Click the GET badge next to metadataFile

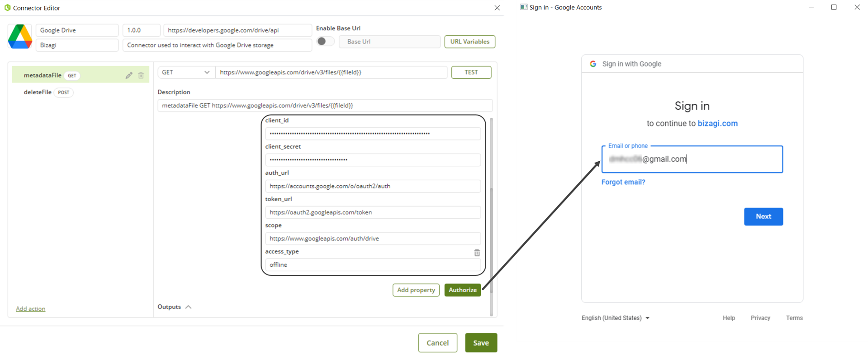72,76
